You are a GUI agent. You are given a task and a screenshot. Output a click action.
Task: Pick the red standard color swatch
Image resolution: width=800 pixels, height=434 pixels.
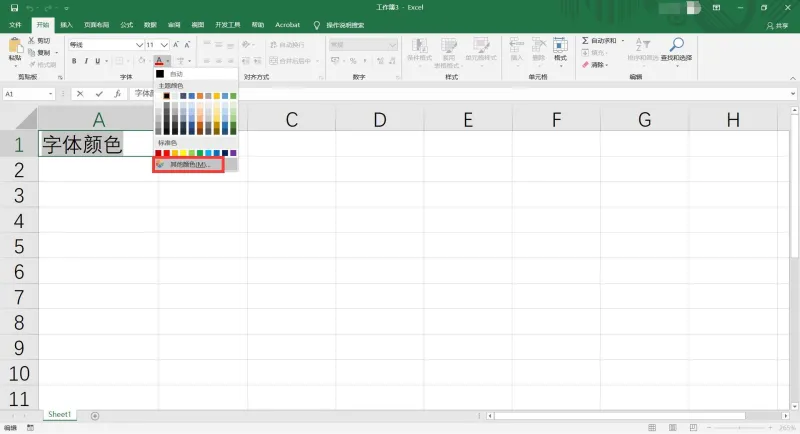[x=166, y=153]
